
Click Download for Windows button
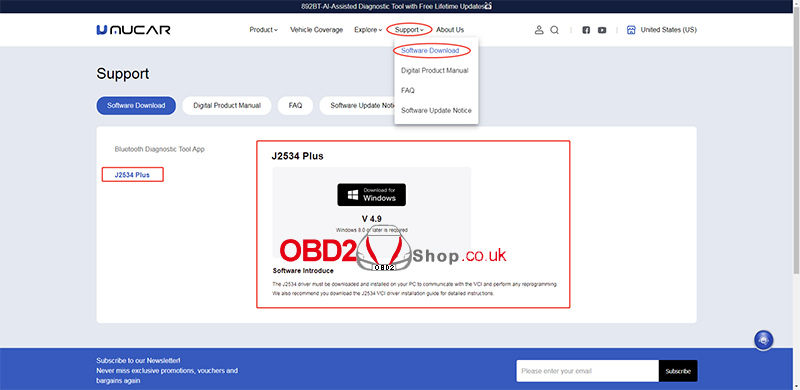[371, 194]
